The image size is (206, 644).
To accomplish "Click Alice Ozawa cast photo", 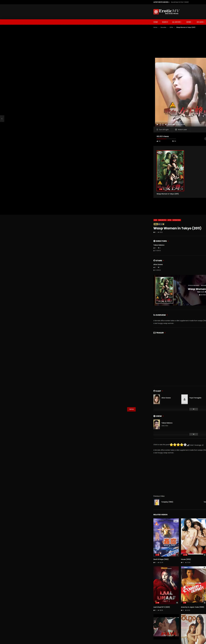I will click(157, 399).
